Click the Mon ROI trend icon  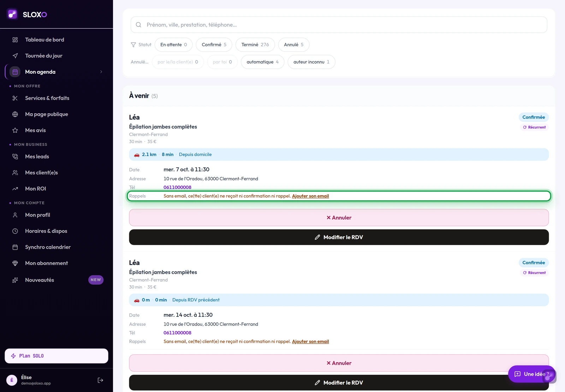[15, 189]
